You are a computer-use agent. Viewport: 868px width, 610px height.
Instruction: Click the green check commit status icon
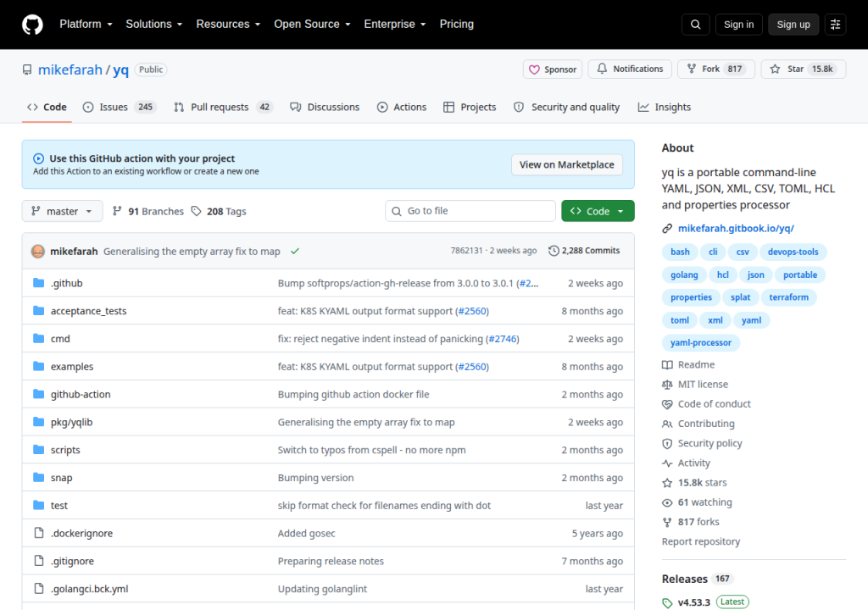[295, 251]
